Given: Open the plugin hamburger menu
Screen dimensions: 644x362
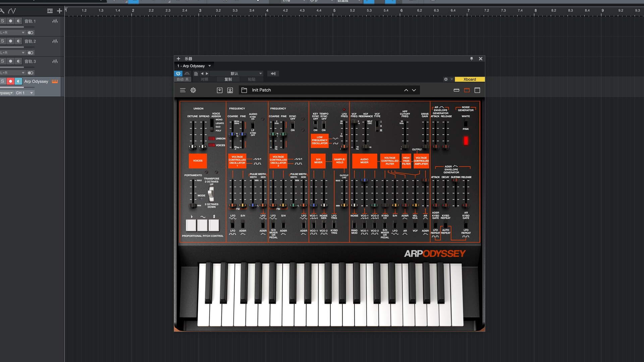Looking at the screenshot, I should (183, 90).
